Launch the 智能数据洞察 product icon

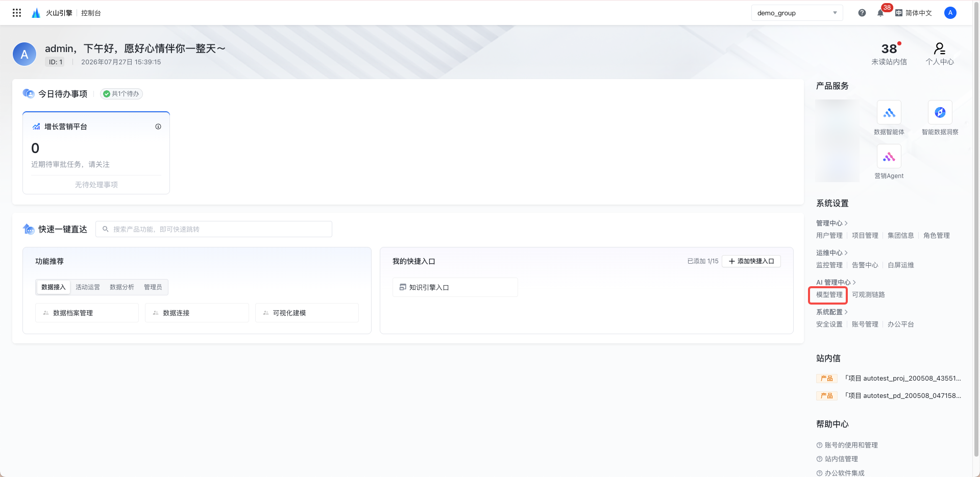coord(940,113)
